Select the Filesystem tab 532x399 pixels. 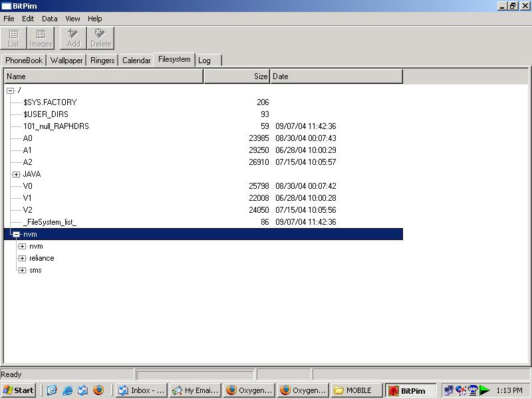174,59
